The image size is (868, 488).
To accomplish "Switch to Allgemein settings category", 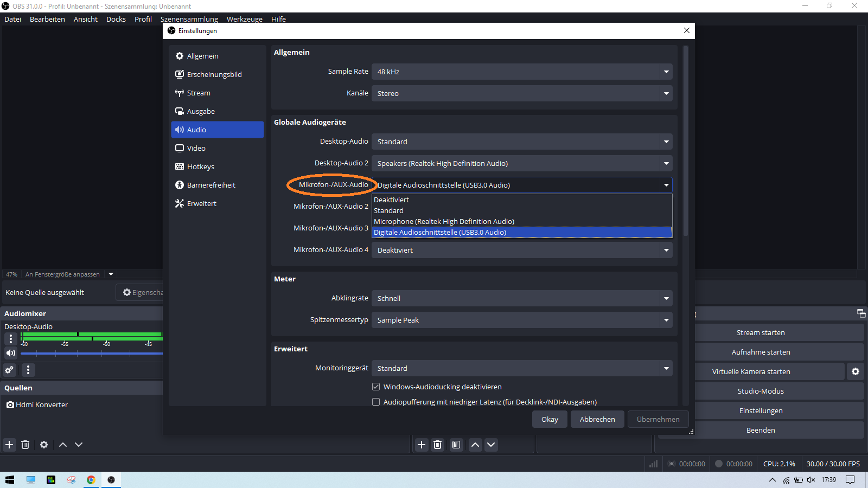I will [218, 56].
